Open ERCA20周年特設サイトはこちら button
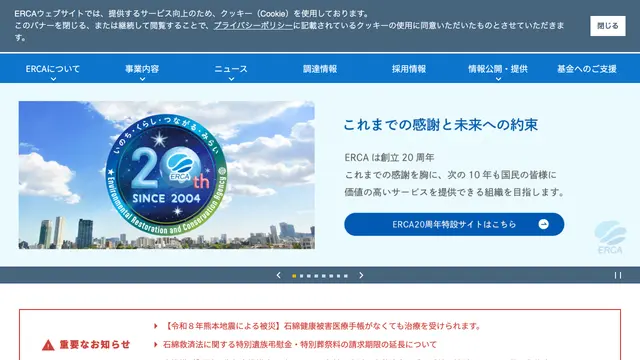The width and height of the screenshot is (640, 360). pyautogui.click(x=454, y=224)
